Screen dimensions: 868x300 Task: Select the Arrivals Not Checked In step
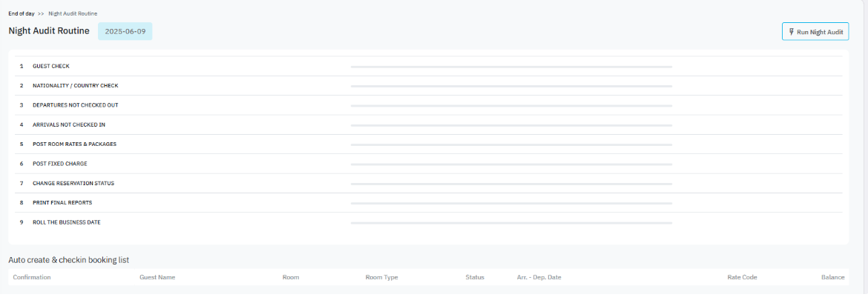coord(68,124)
